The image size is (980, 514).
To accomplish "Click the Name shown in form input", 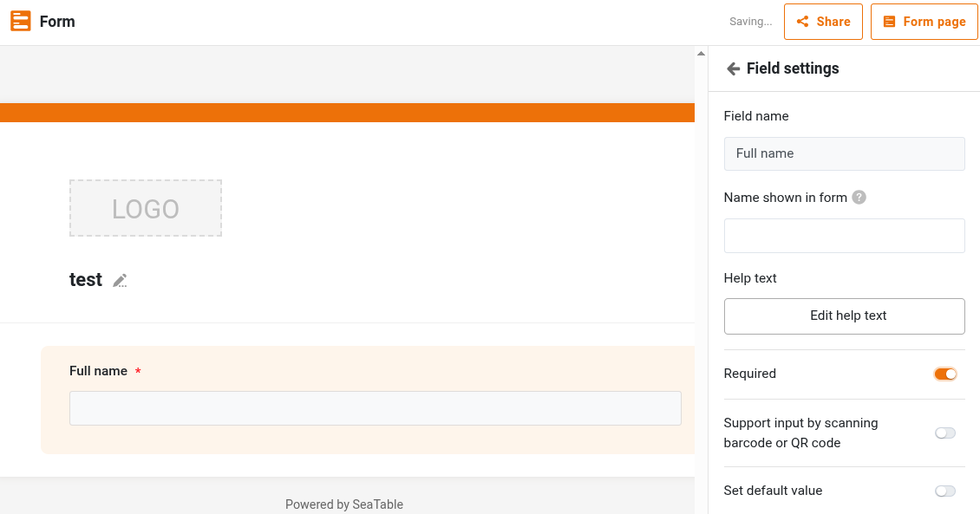I will tap(844, 236).
